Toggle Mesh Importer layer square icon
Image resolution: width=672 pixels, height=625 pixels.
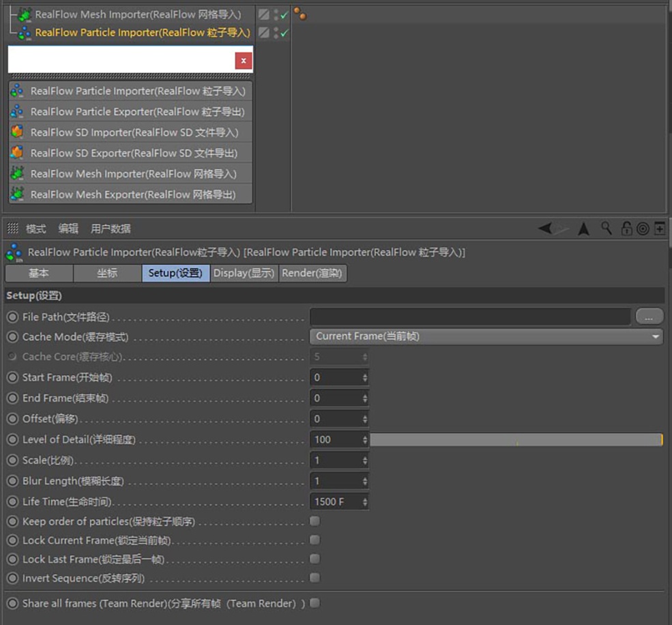pos(264,14)
